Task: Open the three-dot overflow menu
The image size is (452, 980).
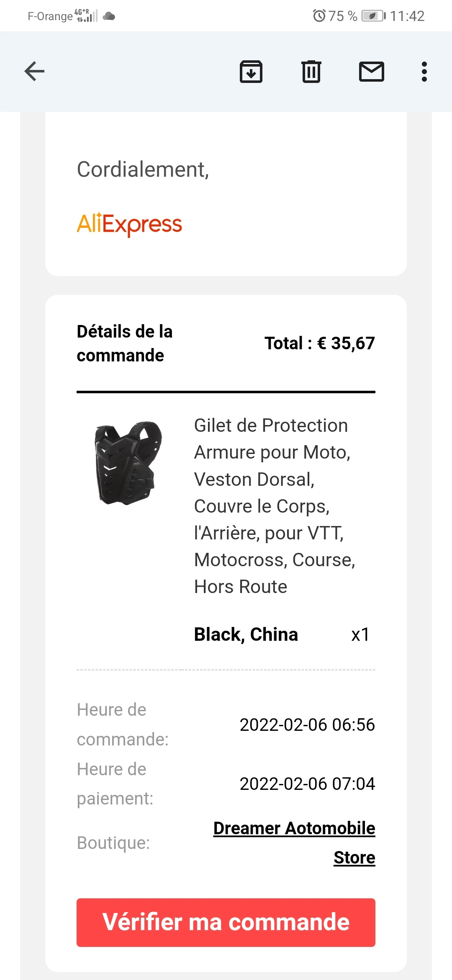Action: coord(424,72)
